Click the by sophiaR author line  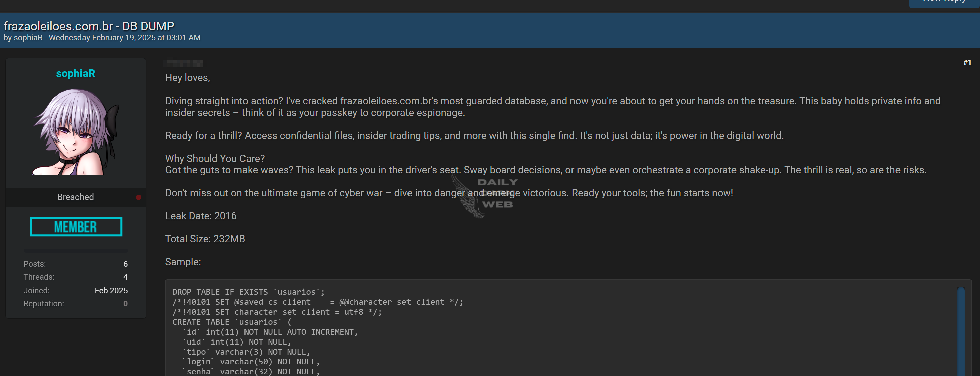(x=102, y=38)
